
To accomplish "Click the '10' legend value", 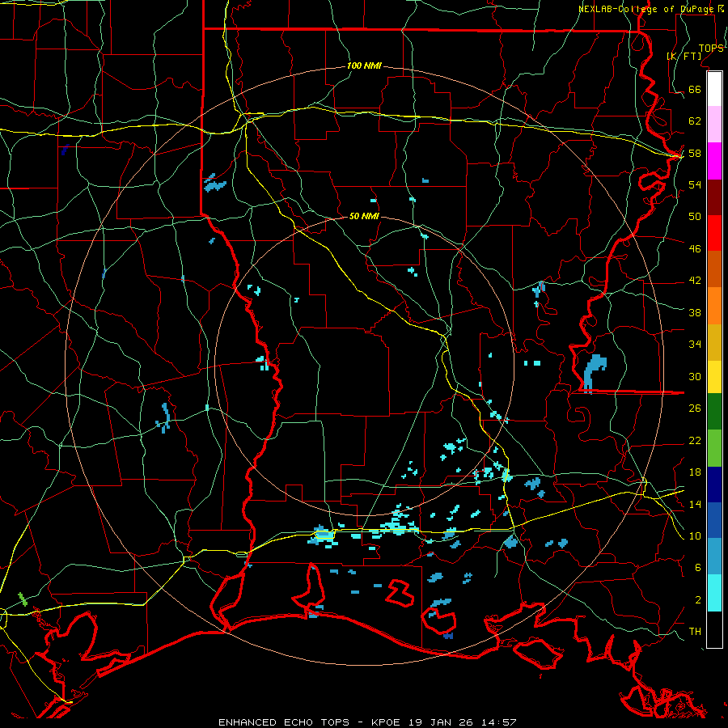I will pyautogui.click(x=695, y=535).
